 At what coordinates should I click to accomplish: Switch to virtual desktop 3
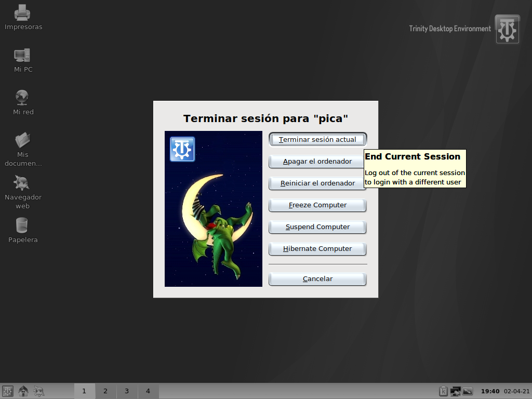(127, 391)
